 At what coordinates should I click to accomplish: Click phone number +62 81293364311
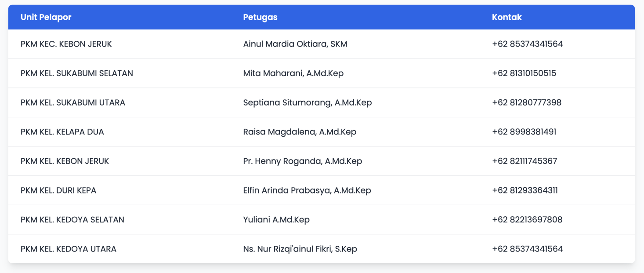525,190
